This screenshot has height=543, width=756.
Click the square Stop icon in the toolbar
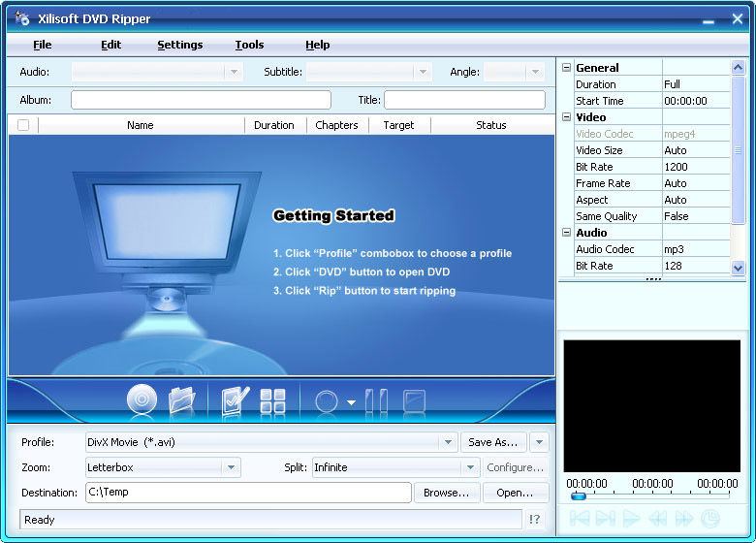414,400
